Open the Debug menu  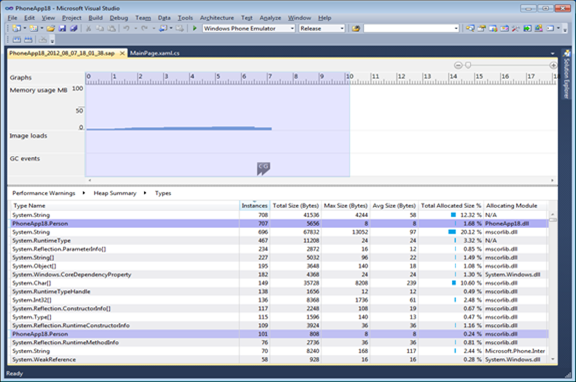tap(119, 18)
